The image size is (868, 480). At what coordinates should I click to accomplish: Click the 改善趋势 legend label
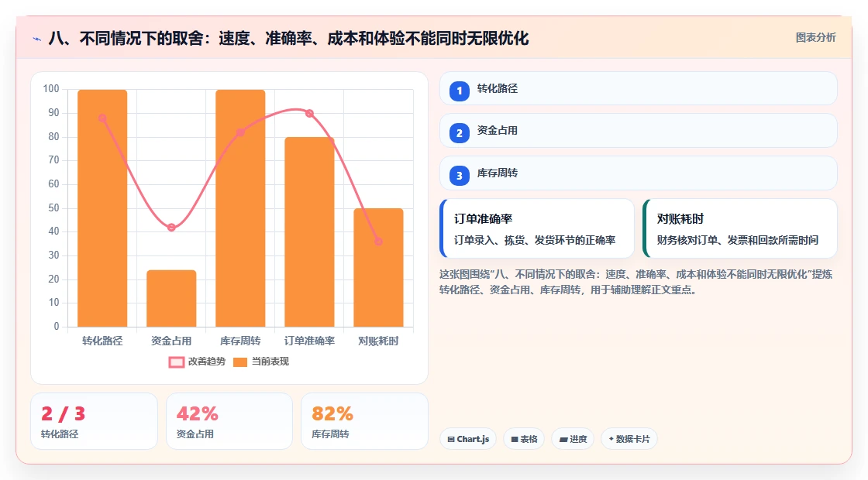(x=206, y=362)
